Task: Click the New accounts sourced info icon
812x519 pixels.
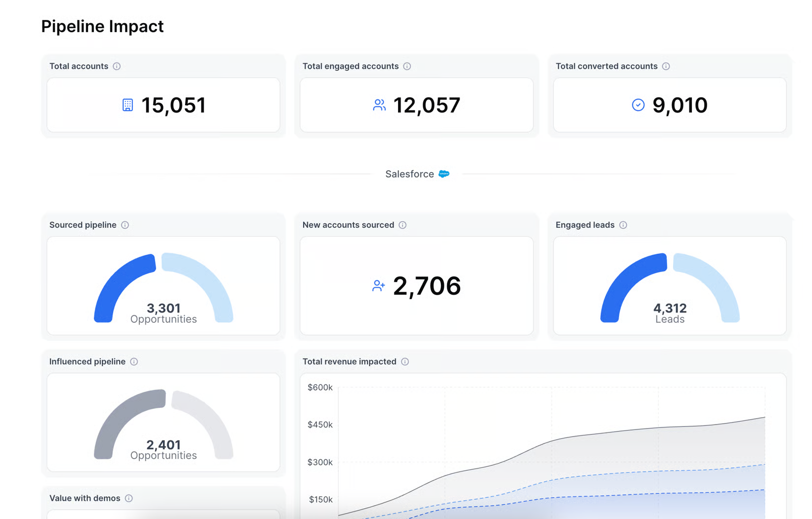Action: tap(403, 225)
